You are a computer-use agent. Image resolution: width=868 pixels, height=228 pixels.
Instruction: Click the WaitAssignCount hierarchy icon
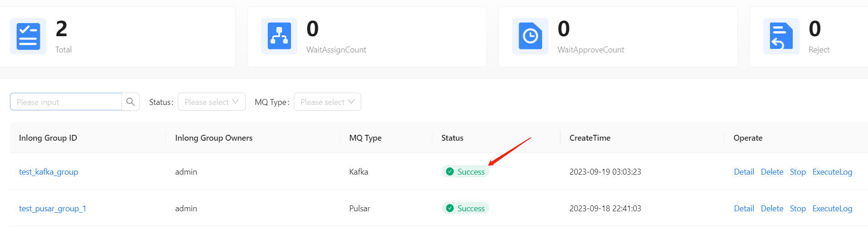tap(279, 36)
